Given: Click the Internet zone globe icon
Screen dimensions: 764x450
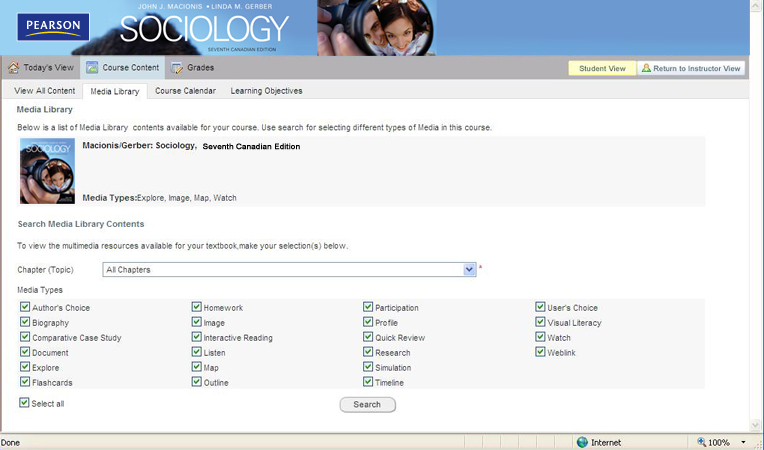Looking at the screenshot, I should pyautogui.click(x=582, y=442).
